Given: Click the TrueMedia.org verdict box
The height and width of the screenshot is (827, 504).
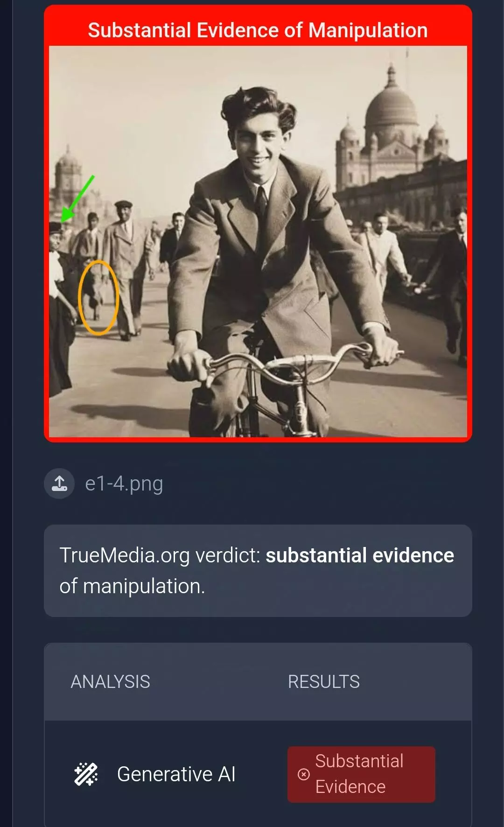Looking at the screenshot, I should pos(258,571).
